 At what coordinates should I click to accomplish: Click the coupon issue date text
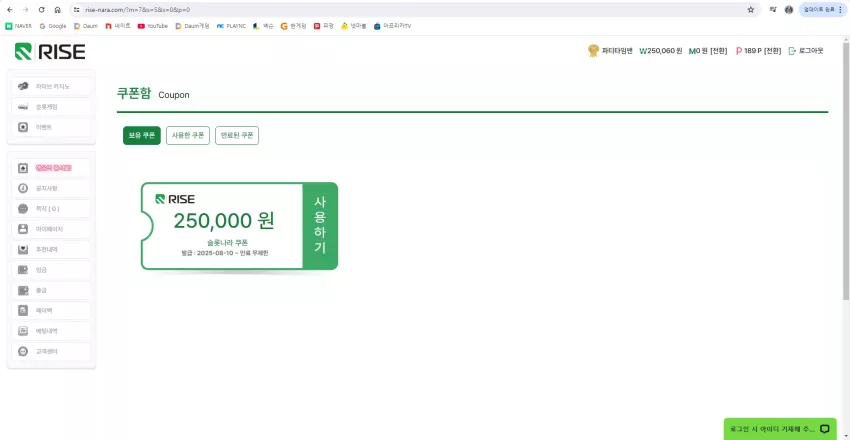click(224, 253)
